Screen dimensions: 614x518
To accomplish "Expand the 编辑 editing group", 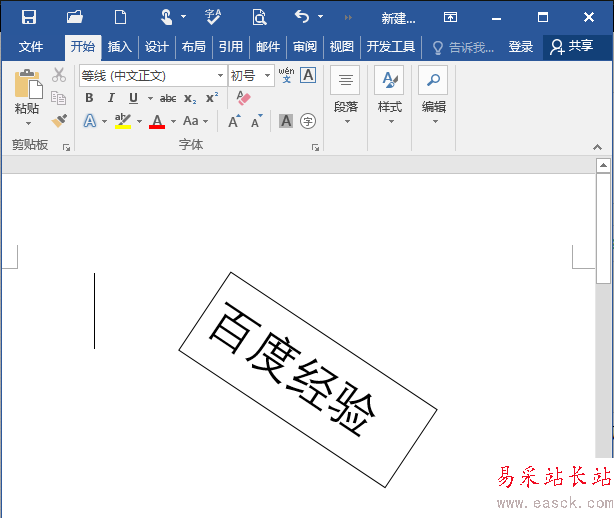I will point(433,95).
